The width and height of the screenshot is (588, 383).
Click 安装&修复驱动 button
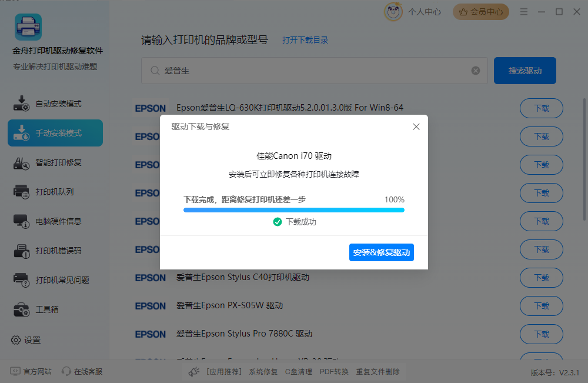click(382, 252)
